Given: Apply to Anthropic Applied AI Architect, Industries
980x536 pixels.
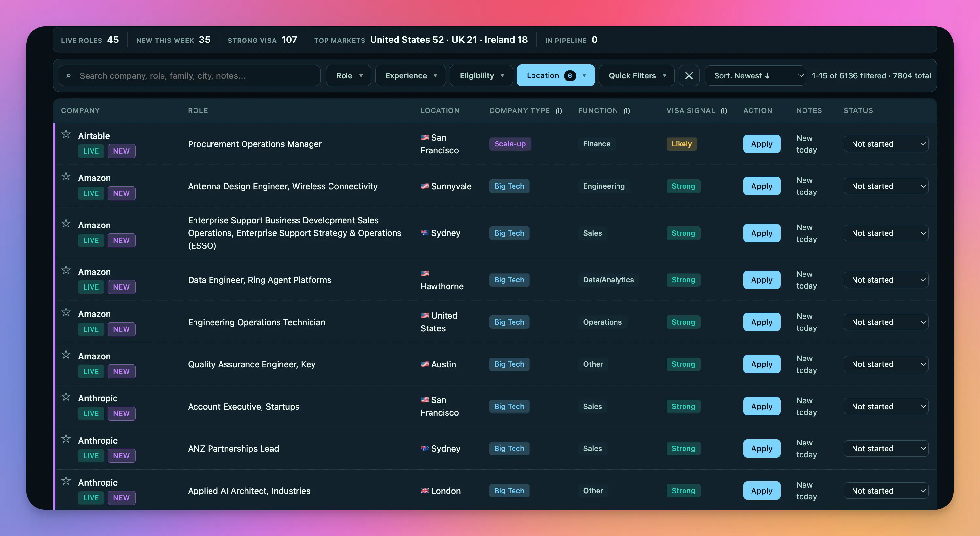Looking at the screenshot, I should point(762,491).
